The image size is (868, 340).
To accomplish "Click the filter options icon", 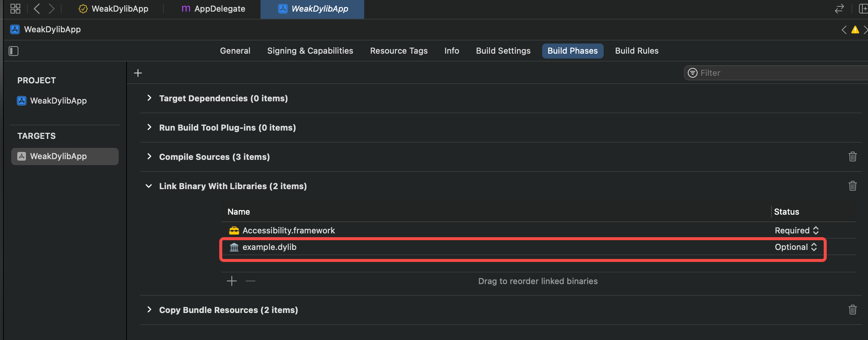I will (692, 73).
